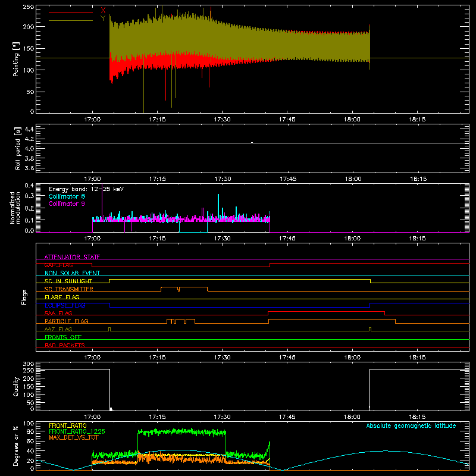
Task: Click 17:30 tick under the Flags plot
Action: click(x=222, y=358)
